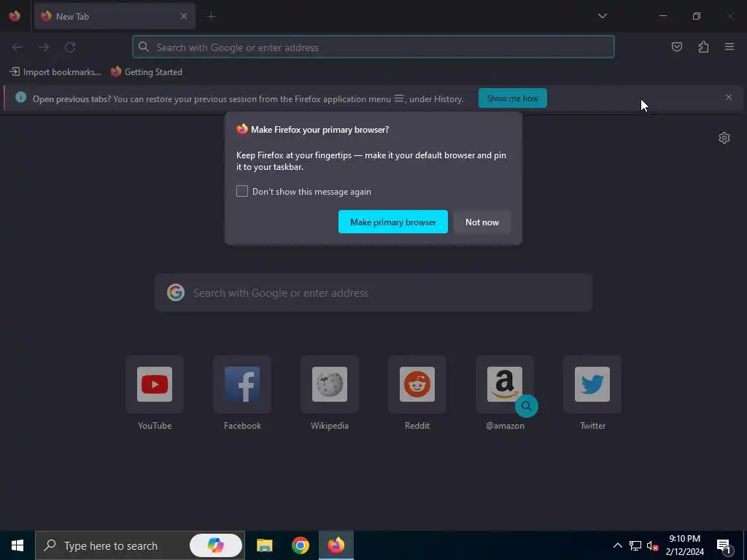Open the Extensions puzzle icon
The height and width of the screenshot is (560, 747).
point(703,47)
